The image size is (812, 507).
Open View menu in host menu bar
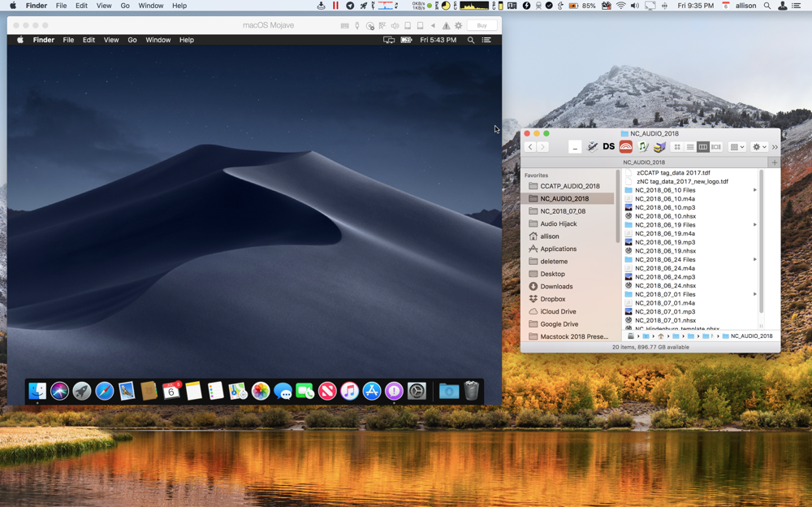pos(104,6)
